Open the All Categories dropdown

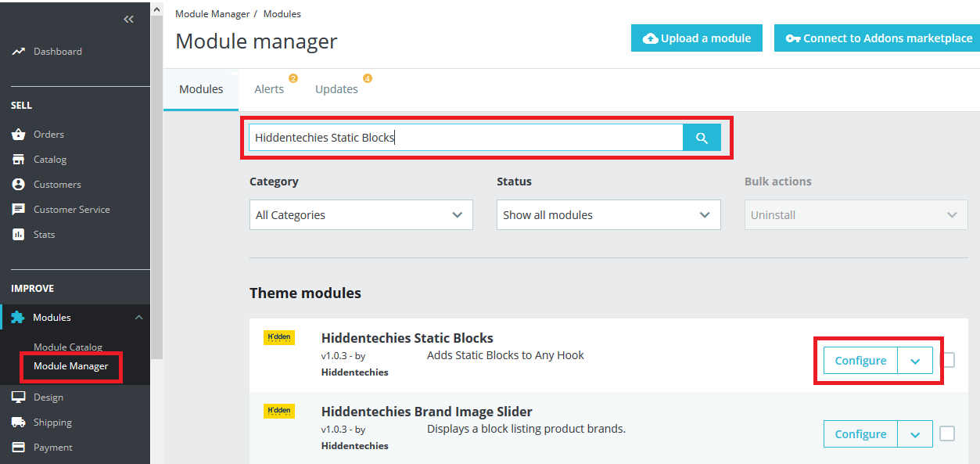[360, 214]
